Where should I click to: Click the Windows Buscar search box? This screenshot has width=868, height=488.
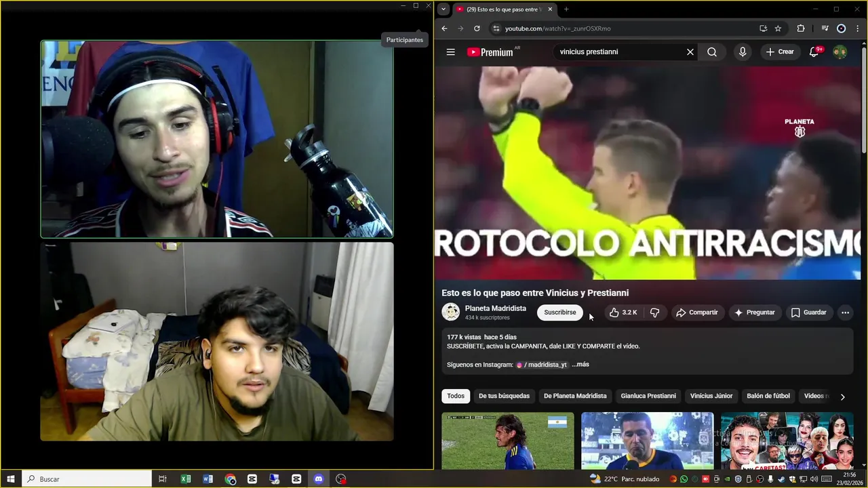coord(87,479)
